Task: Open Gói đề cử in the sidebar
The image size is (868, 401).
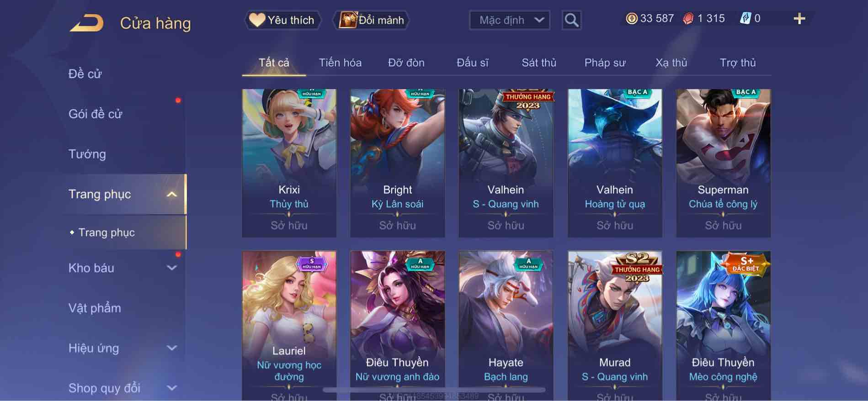Action: point(96,114)
